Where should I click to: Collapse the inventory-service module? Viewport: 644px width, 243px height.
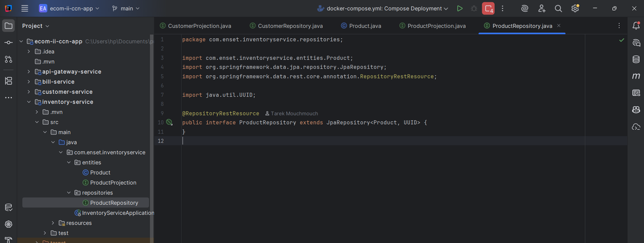[x=28, y=102]
